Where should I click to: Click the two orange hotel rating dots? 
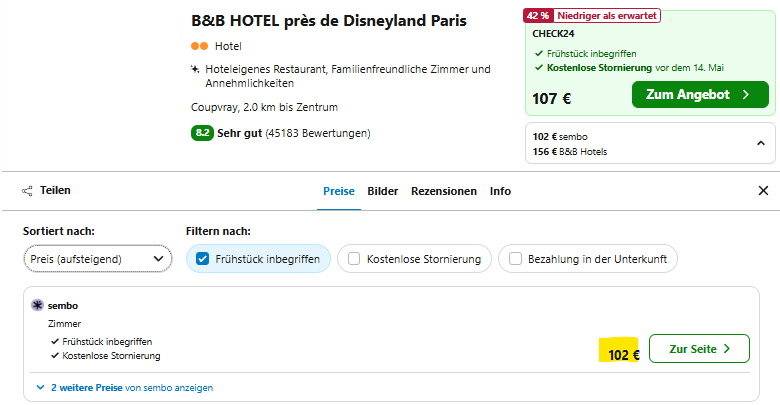pyautogui.click(x=199, y=46)
